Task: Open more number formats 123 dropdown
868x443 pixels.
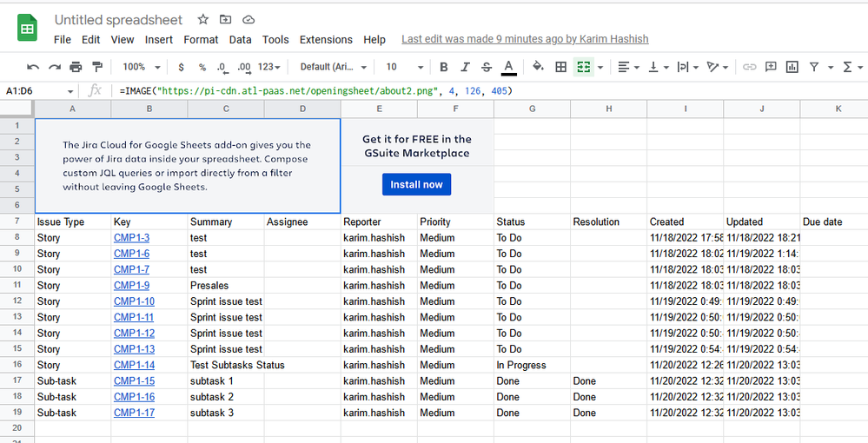Action: pos(269,67)
